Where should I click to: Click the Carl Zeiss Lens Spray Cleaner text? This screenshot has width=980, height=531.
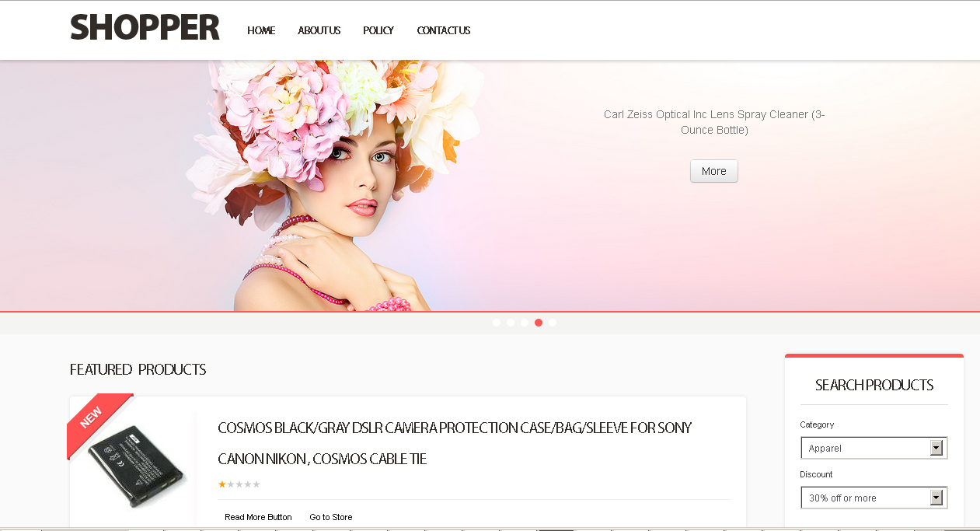[x=714, y=122]
